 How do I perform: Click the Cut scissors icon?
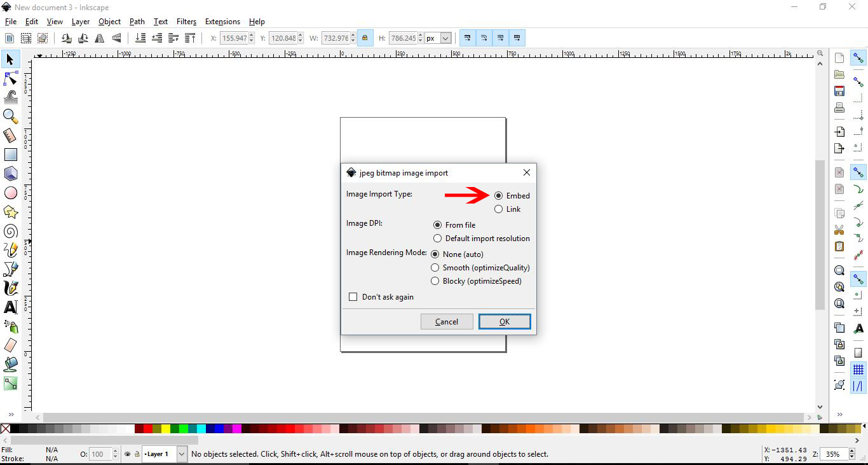point(839,230)
